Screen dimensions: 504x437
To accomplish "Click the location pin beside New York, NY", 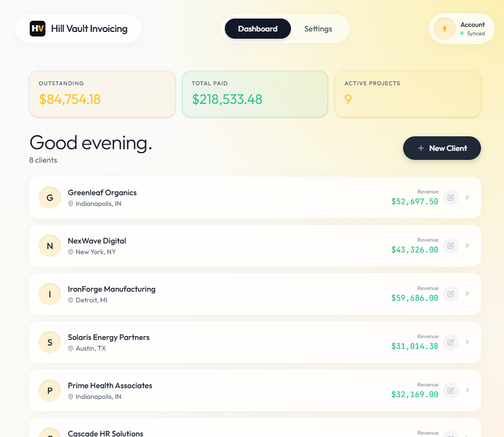I will 70,252.
